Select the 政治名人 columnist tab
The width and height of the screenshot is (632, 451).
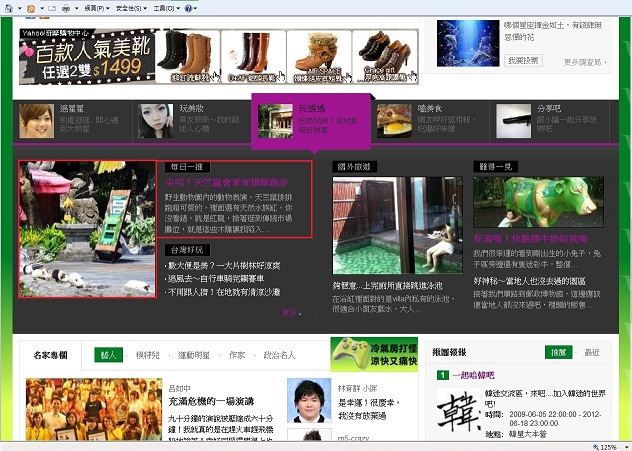pyautogui.click(x=279, y=355)
